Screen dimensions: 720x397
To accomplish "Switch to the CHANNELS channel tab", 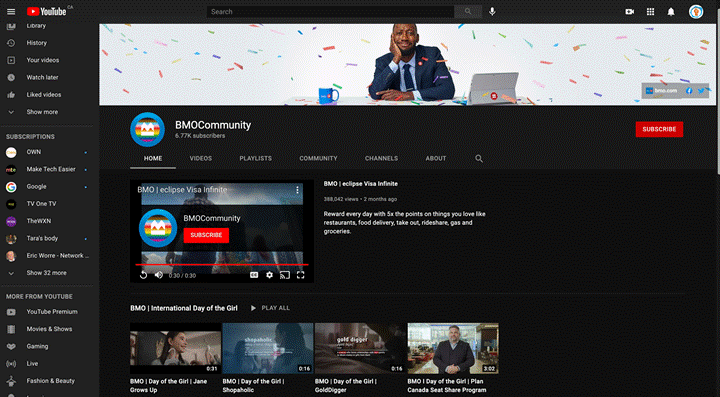I will [381, 158].
